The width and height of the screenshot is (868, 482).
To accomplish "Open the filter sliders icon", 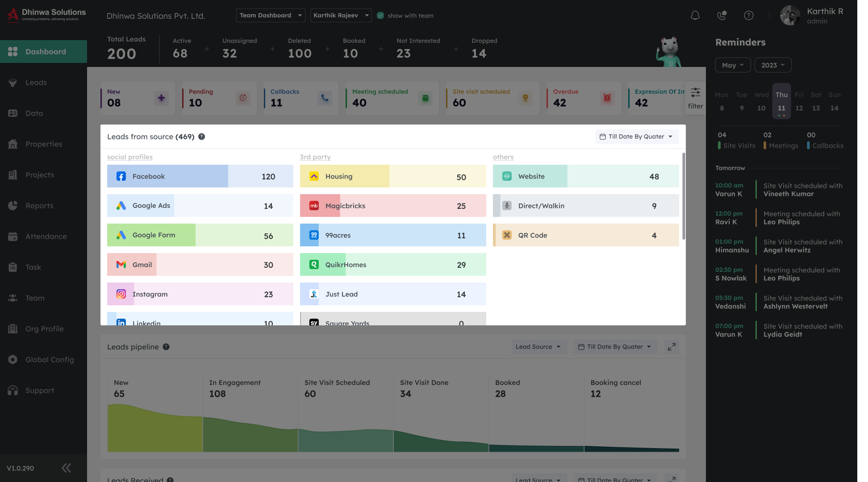I will [x=695, y=93].
